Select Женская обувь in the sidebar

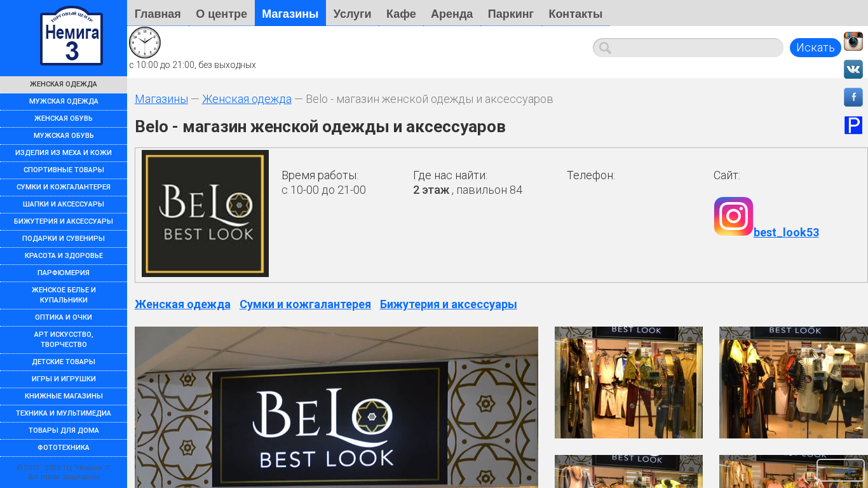pos(64,119)
